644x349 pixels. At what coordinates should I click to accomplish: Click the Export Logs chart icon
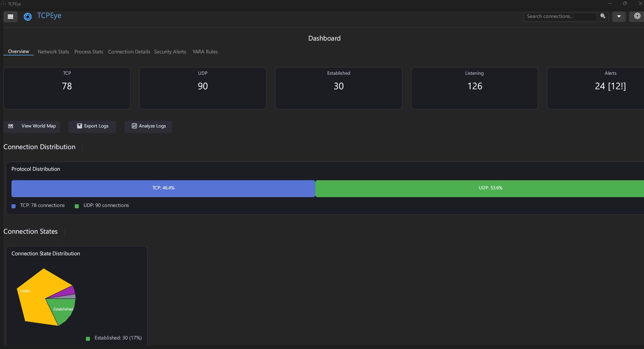tap(79, 126)
